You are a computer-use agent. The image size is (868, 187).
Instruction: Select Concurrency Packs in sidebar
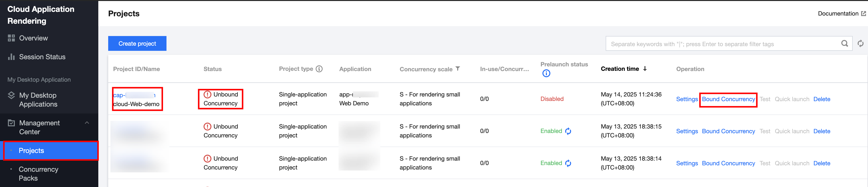pos(39,173)
